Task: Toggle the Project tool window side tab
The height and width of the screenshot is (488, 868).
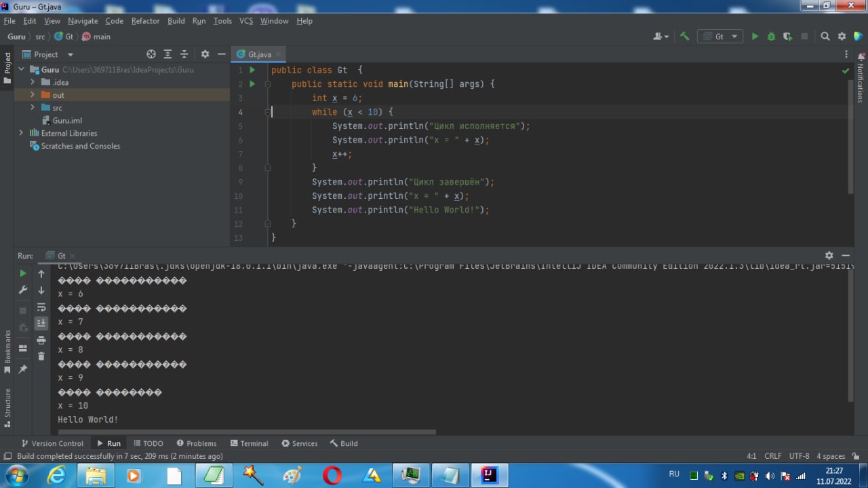Action: [x=7, y=68]
